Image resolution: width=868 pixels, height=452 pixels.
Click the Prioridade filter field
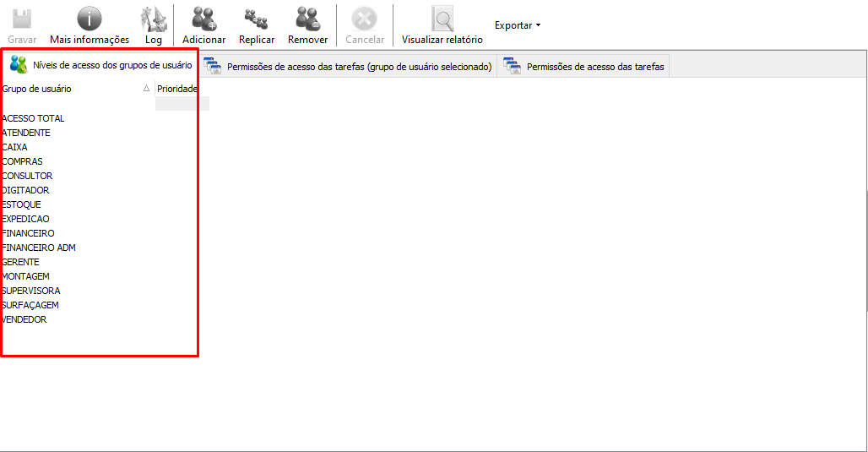[182, 104]
